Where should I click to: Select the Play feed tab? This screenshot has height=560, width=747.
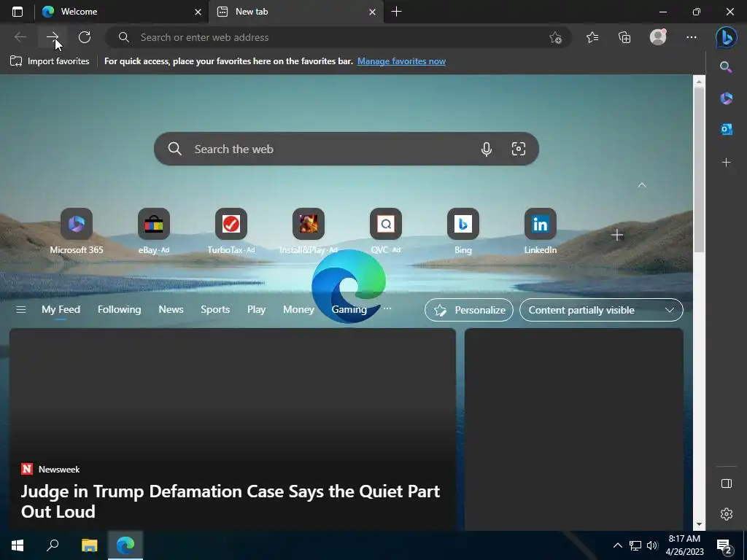(x=256, y=309)
